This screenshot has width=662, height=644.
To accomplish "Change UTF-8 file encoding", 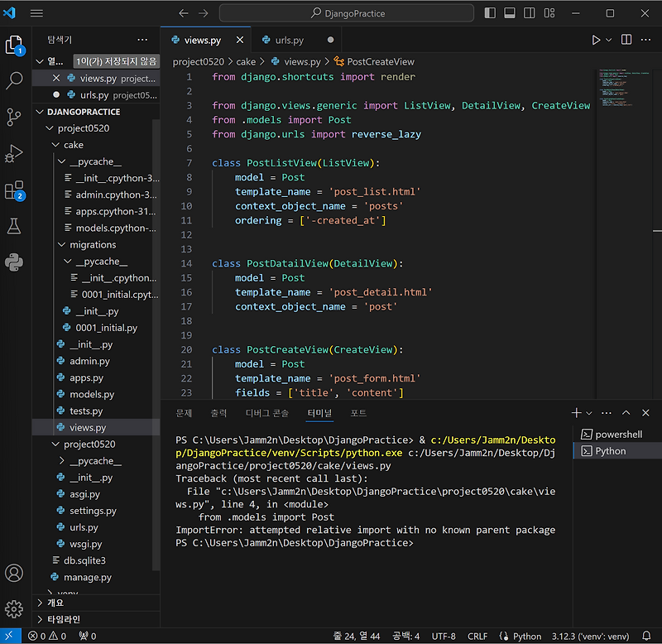I will pyautogui.click(x=444, y=636).
